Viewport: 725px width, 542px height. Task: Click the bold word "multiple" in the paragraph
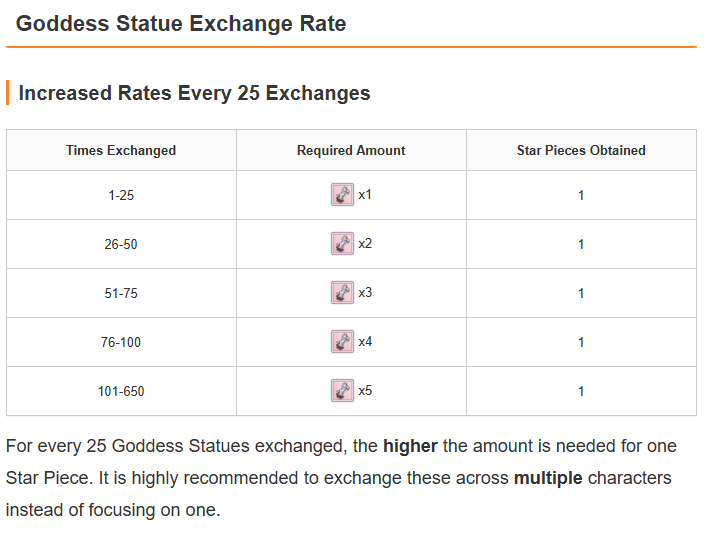548,478
